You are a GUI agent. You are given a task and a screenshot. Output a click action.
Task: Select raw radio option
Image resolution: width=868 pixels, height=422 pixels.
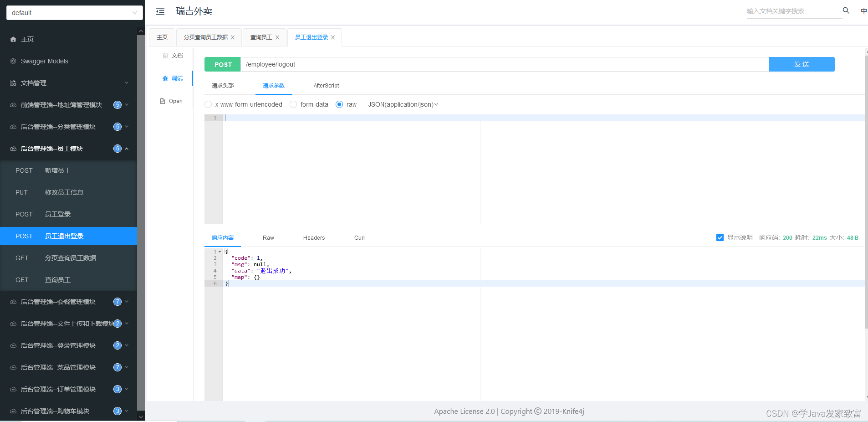tap(339, 104)
